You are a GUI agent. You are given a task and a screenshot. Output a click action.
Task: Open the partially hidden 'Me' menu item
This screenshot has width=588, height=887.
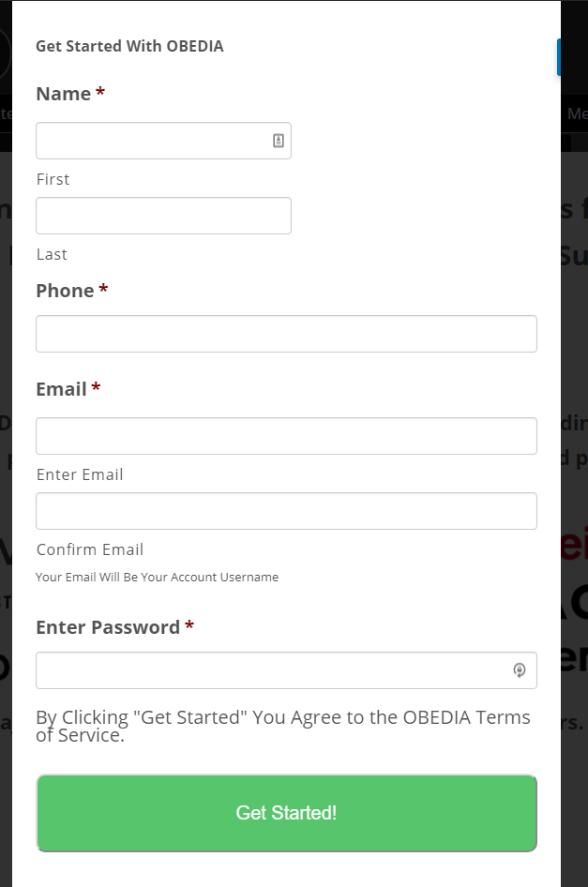tap(577, 113)
